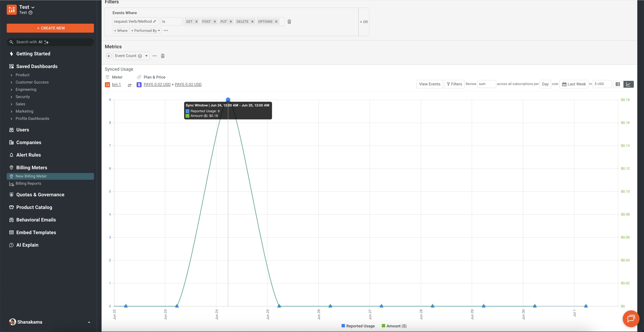Open the 'is' operator selector

(171, 21)
